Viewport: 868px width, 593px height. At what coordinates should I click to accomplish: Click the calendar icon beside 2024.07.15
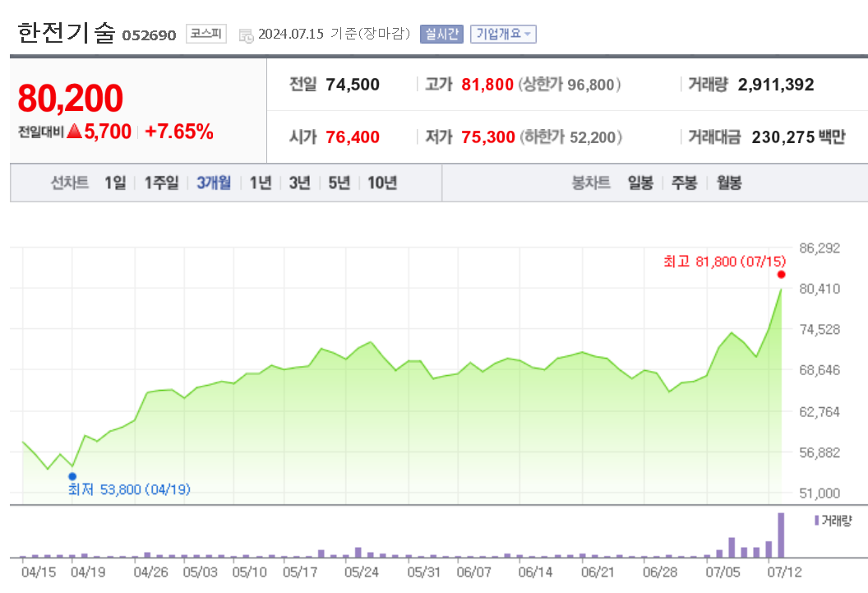coord(246,35)
